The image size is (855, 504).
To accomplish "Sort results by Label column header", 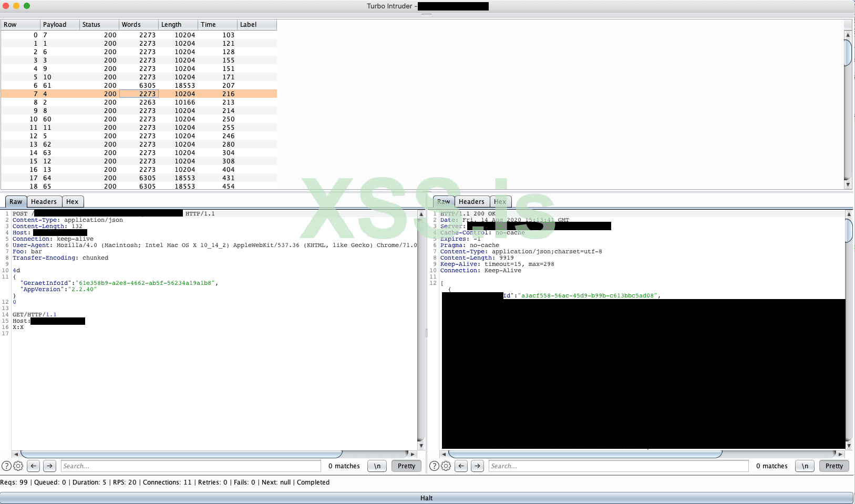I will point(257,25).
